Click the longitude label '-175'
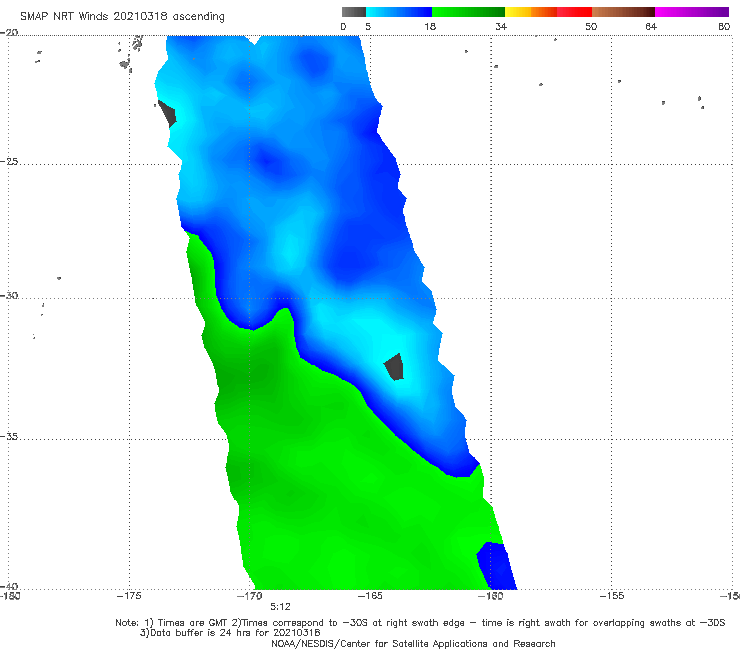 [129, 596]
